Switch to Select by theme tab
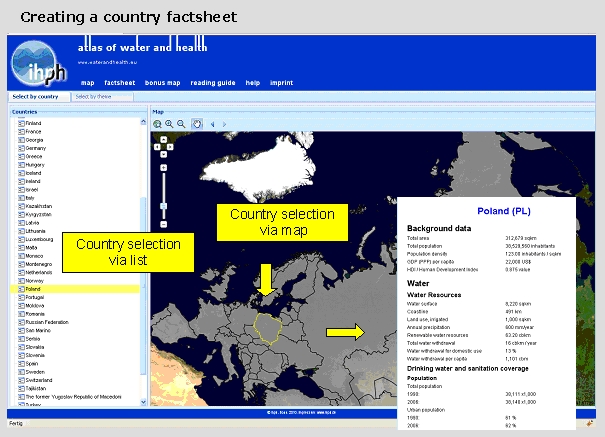605x437 pixels. pyautogui.click(x=92, y=97)
